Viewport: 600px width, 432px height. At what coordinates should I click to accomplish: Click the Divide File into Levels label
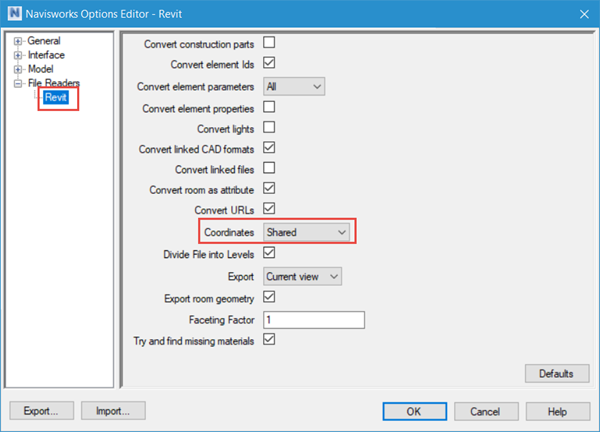point(209,254)
